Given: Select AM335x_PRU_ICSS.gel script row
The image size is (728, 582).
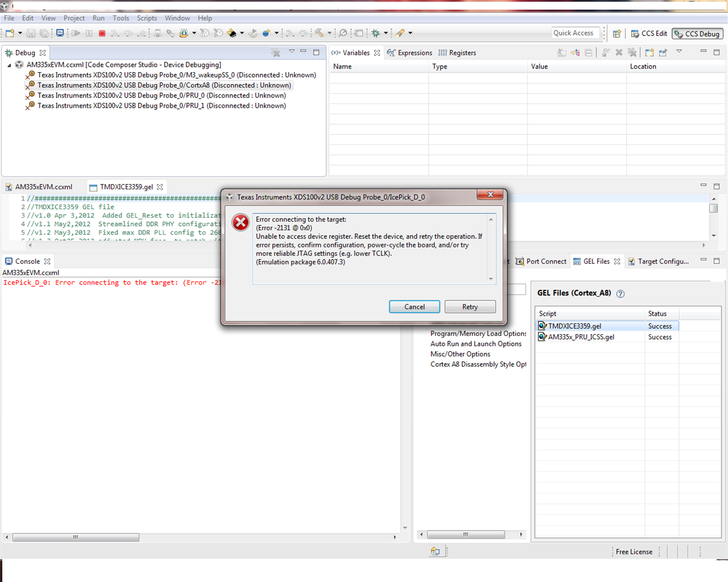Looking at the screenshot, I should click(607, 337).
